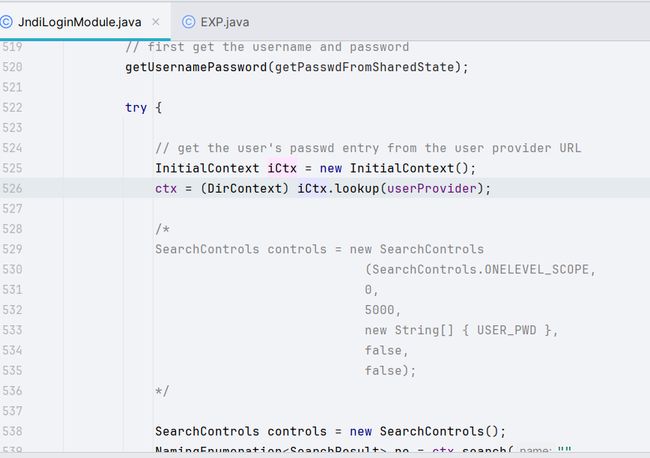650x458 pixels.
Task: Click the 'ctx' variable on line 526
Action: pyautogui.click(x=166, y=189)
